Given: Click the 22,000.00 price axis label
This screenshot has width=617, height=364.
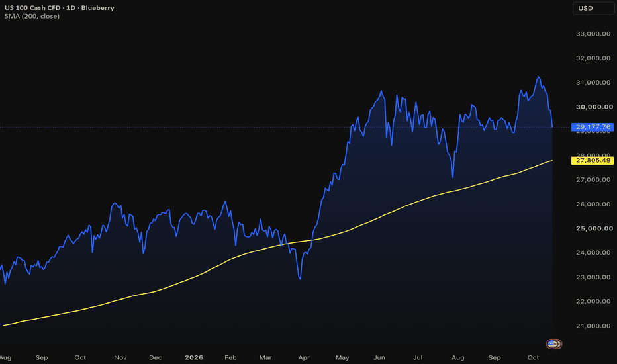Looking at the screenshot, I should click(593, 302).
